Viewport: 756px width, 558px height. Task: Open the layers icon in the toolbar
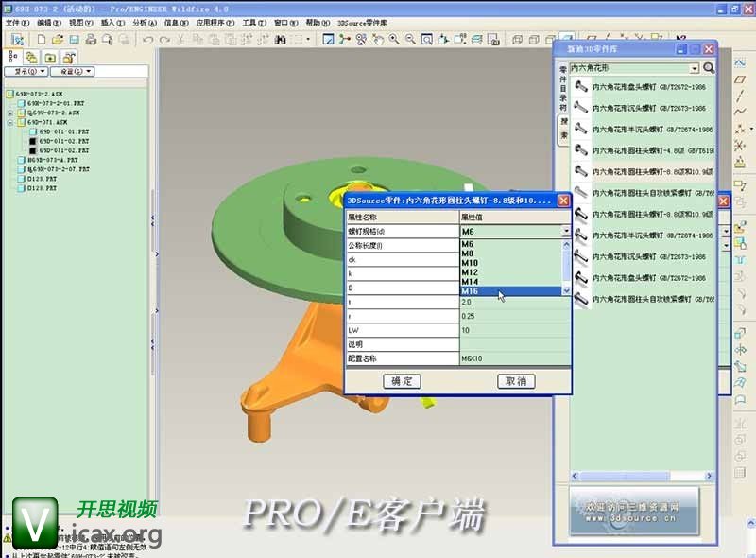click(x=476, y=40)
